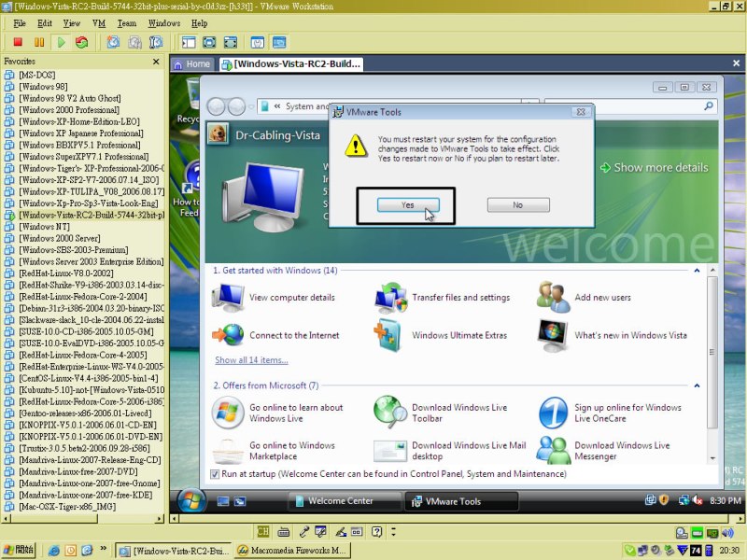This screenshot has width=747, height=560.
Task: Click the Full Screen toolbar icon
Action: click(209, 42)
